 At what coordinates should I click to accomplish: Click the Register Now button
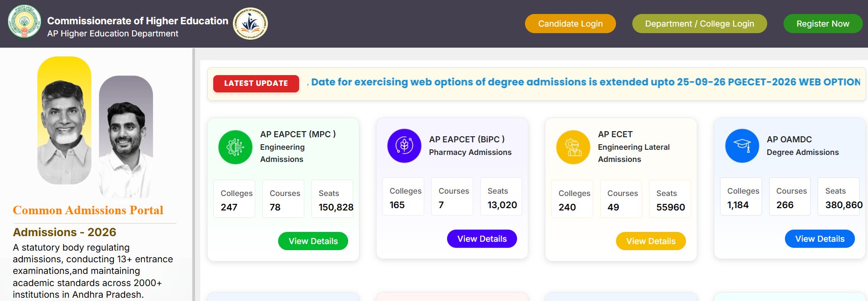pyautogui.click(x=823, y=24)
